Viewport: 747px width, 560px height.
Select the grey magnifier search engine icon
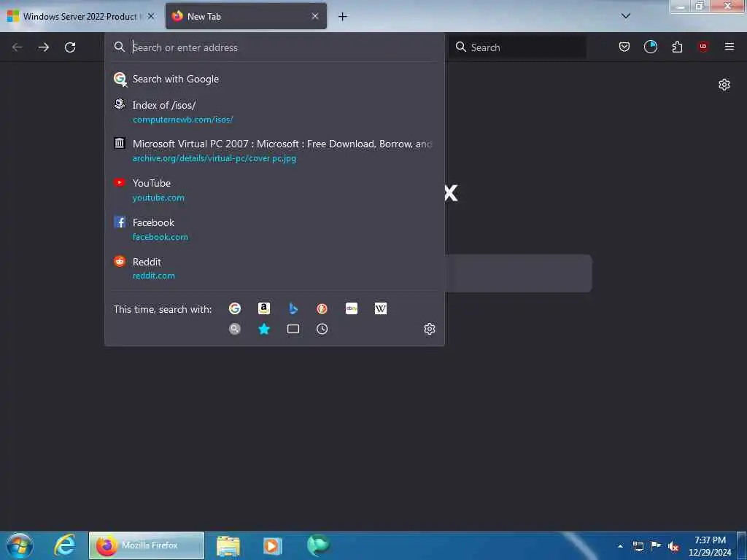235,329
